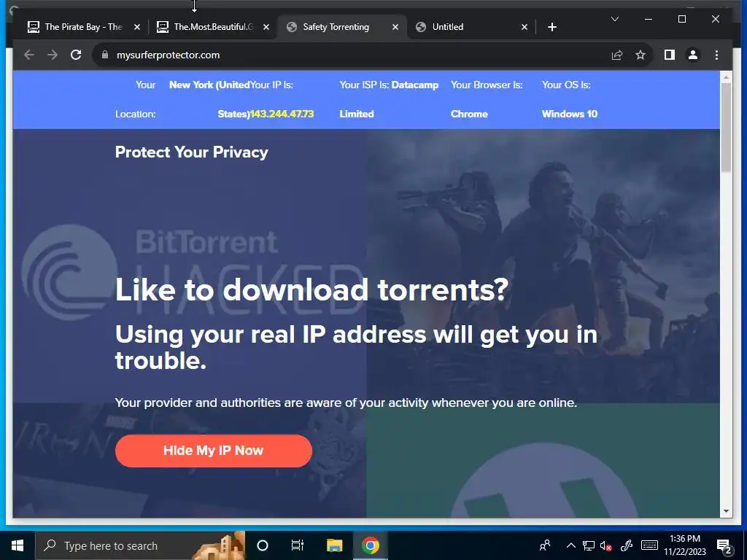
Task: Open the touch keyboard icon
Action: [x=649, y=545]
